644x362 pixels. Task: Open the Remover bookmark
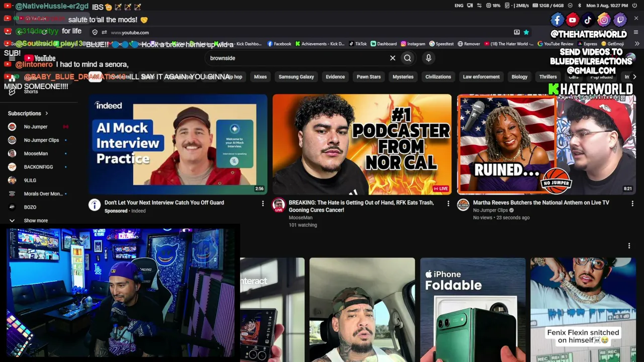click(469, 44)
